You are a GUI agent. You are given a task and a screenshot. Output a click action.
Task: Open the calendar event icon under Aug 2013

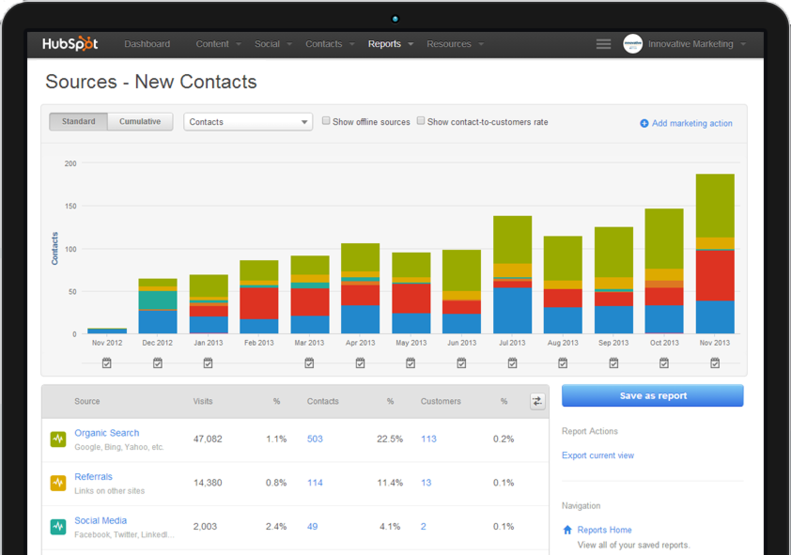point(563,363)
